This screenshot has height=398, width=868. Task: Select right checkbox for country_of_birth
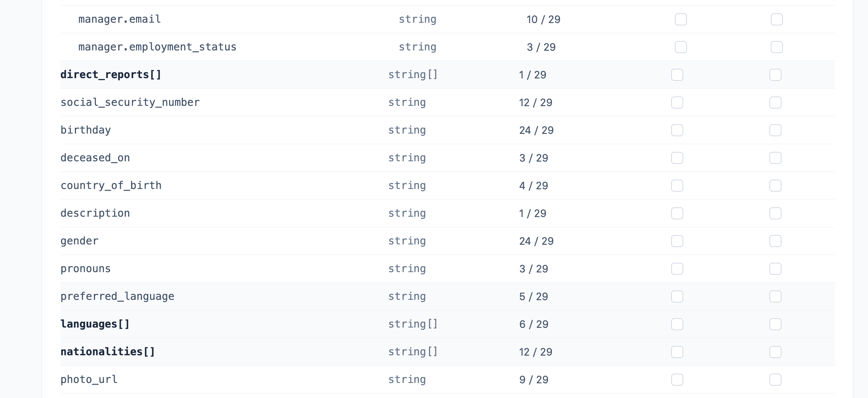click(x=775, y=186)
